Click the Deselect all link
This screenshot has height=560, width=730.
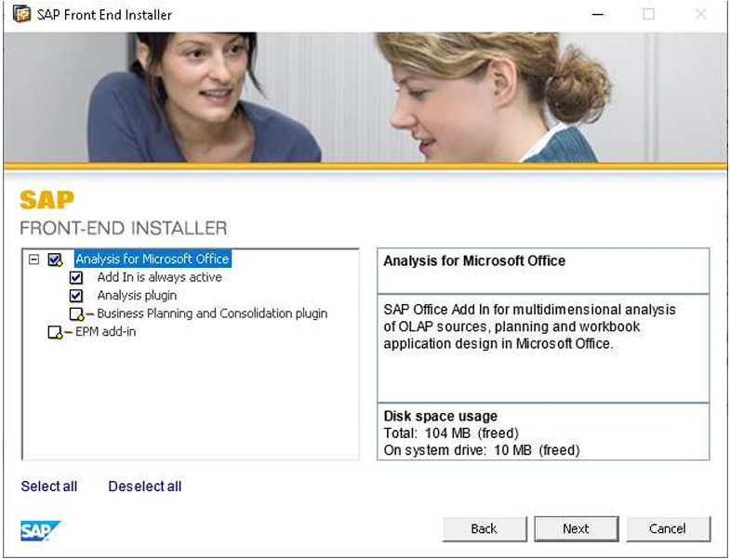tap(145, 487)
